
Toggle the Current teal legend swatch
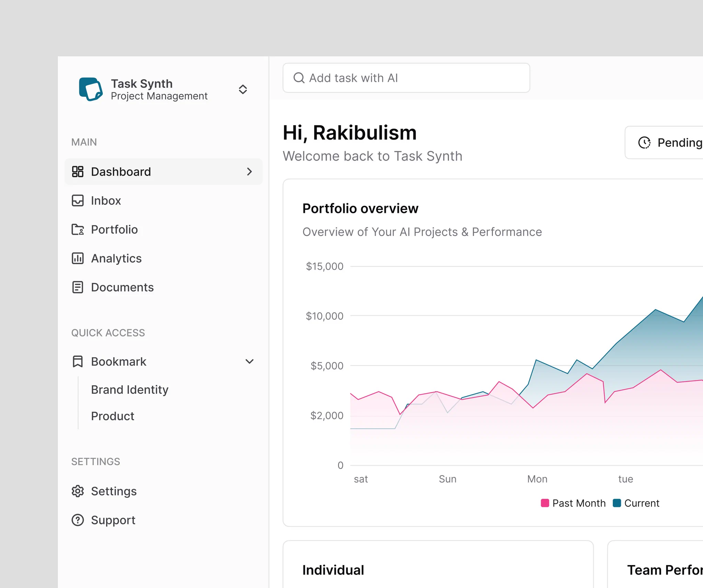point(616,503)
